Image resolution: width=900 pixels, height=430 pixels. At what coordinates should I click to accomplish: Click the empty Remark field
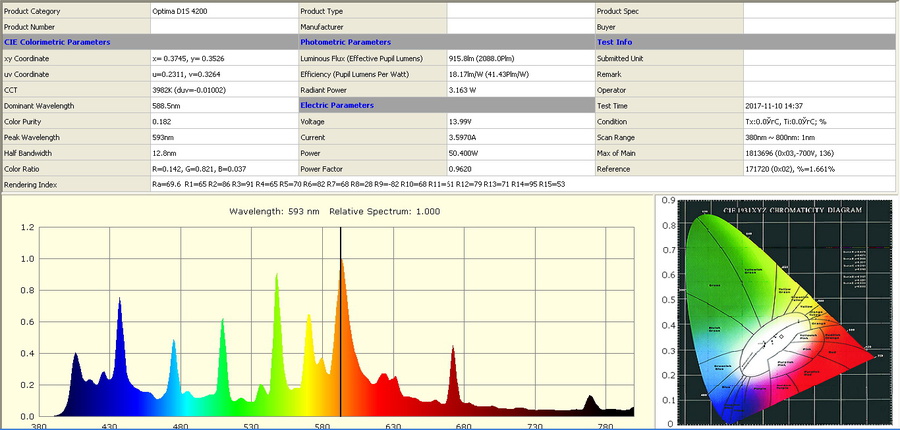[819, 74]
